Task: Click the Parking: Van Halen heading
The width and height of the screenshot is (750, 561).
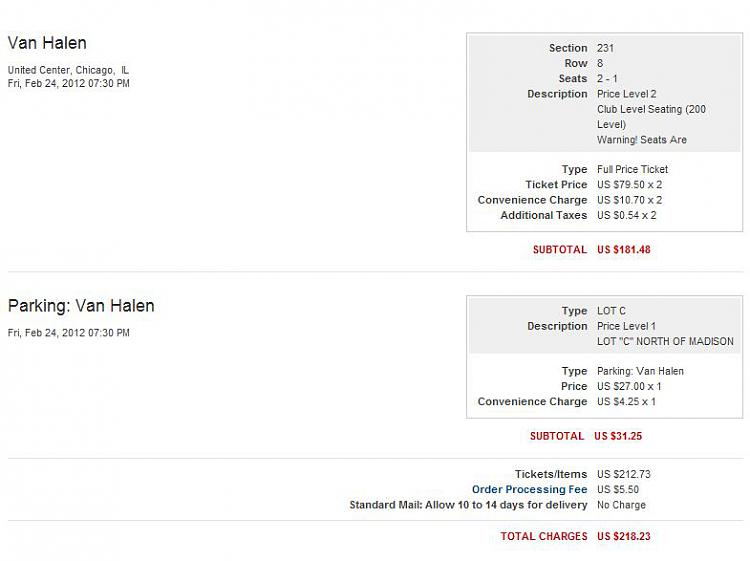Action: 81,306
